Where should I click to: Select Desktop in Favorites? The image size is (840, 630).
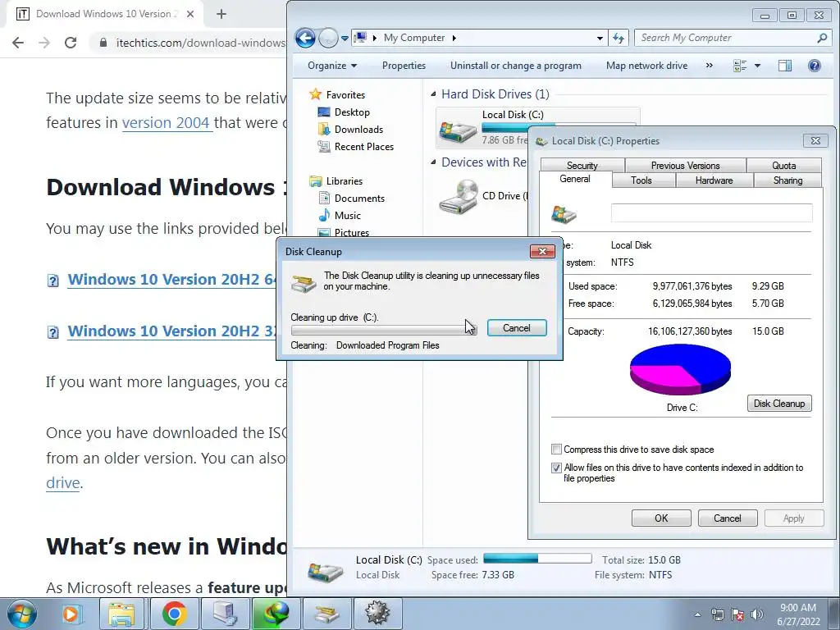(351, 112)
